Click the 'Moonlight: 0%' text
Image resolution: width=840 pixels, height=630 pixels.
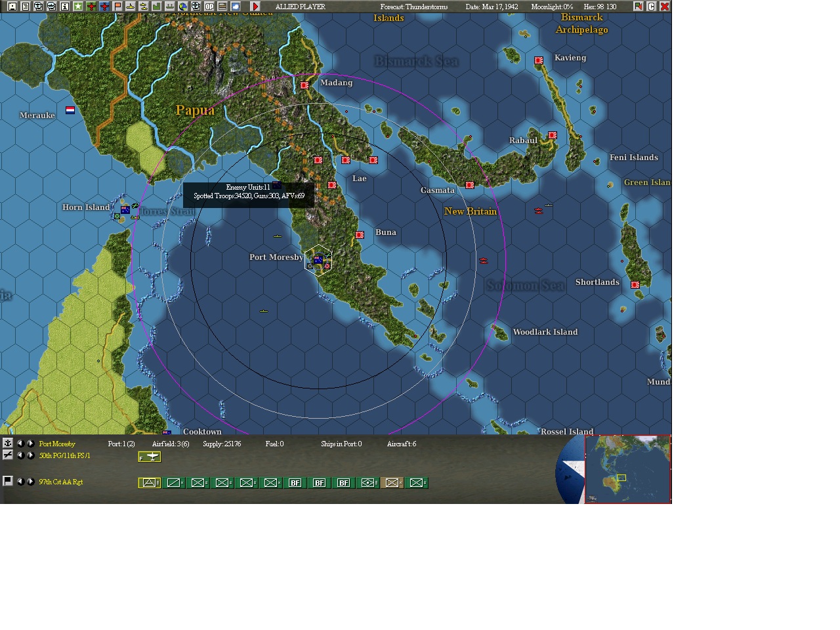552,7
